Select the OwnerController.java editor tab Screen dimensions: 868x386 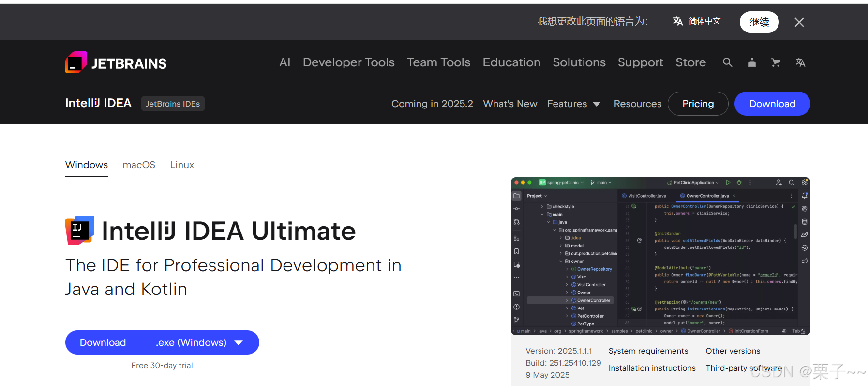coord(708,196)
